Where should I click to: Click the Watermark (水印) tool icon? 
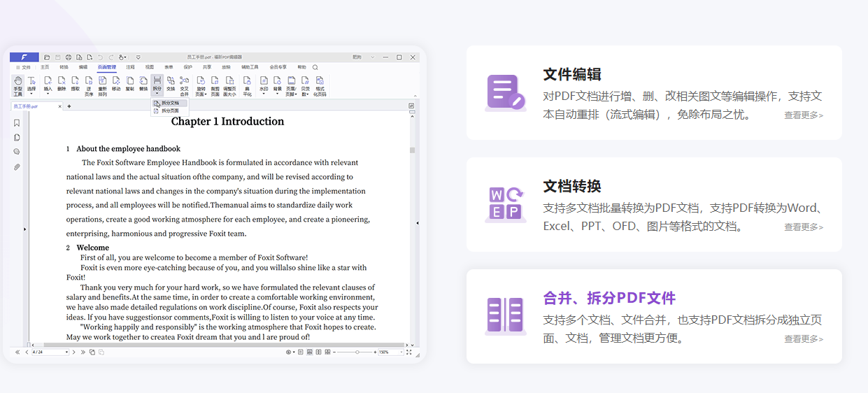(264, 84)
